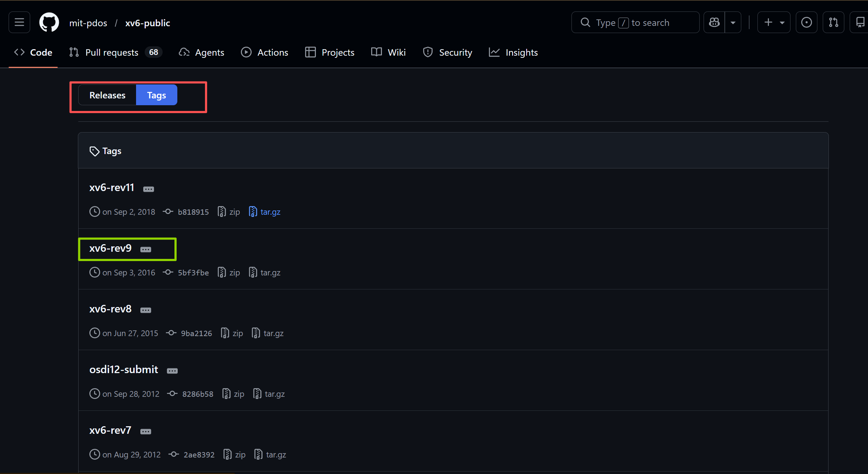Screen dimensions: 868x474
Task: Open the create new plus dropdown
Action: [774, 23]
